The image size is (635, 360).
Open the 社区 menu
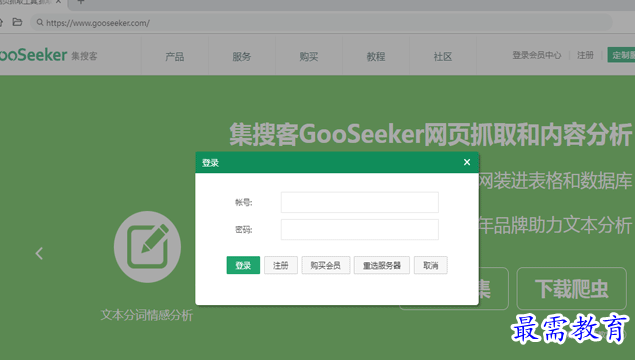pos(443,56)
